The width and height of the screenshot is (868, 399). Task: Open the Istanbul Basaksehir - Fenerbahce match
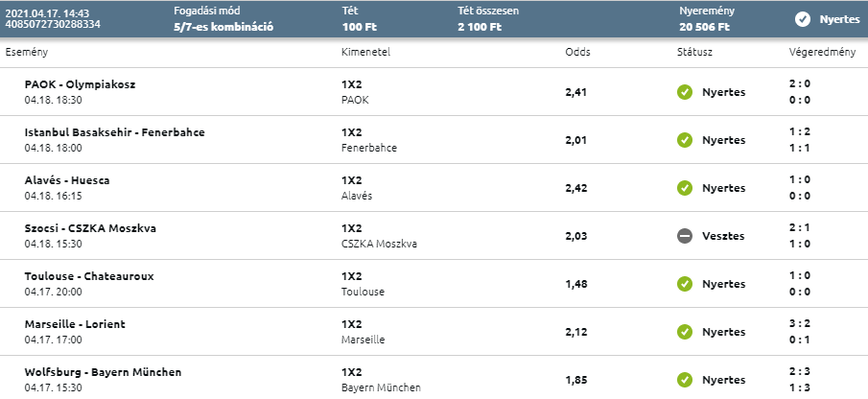coord(114,132)
